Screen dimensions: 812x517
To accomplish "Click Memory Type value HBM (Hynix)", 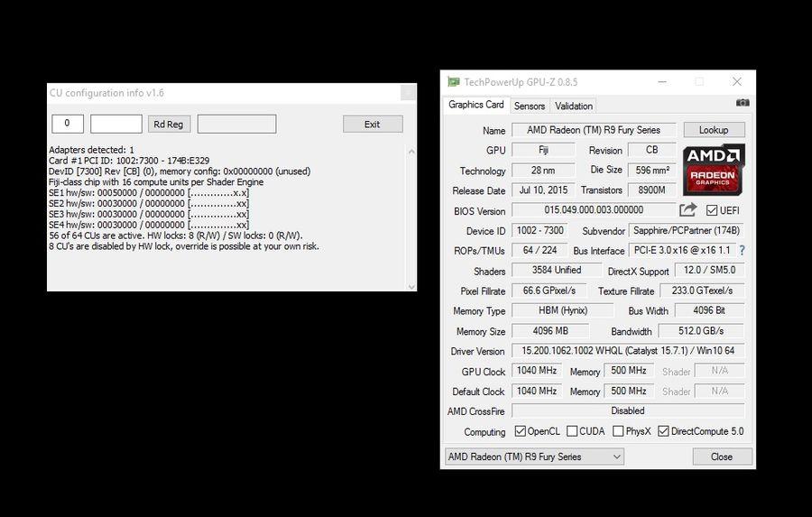I will (x=563, y=310).
